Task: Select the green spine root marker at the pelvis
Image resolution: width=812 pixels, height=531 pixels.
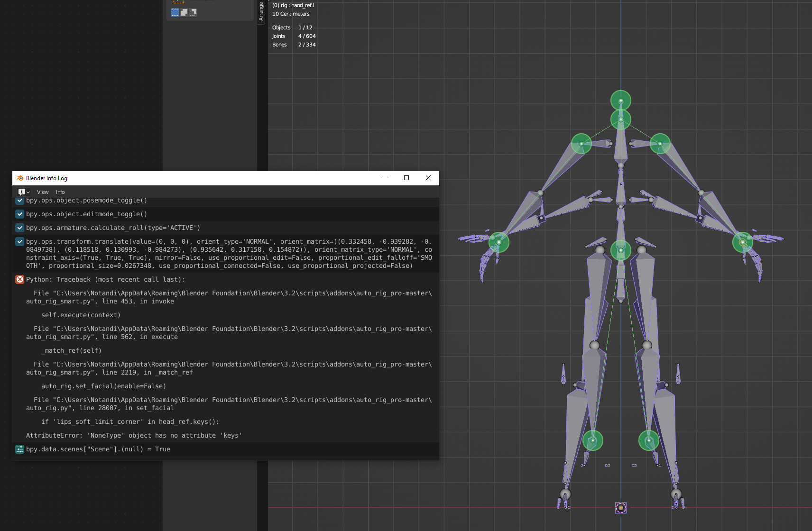Action: (x=621, y=250)
